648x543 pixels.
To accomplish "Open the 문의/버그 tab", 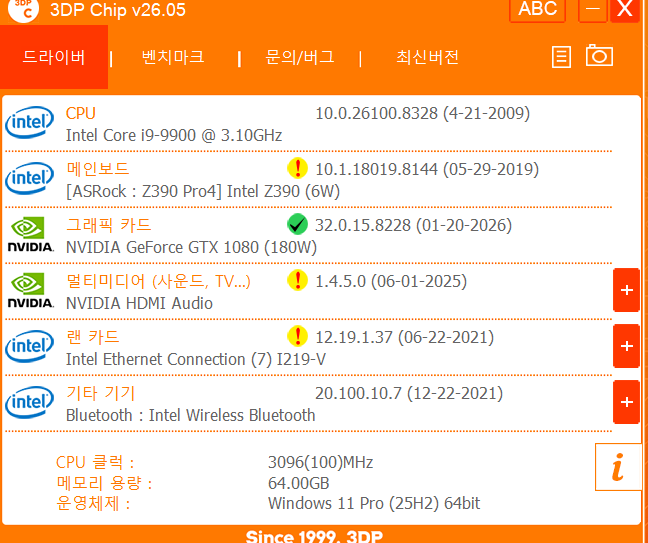I will pyautogui.click(x=300, y=57).
